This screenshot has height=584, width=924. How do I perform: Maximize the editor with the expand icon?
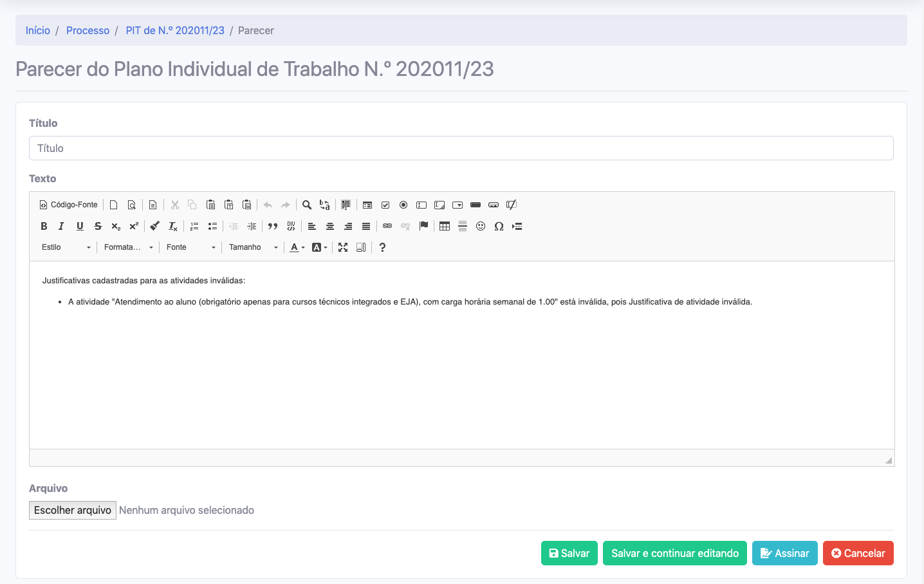click(343, 247)
